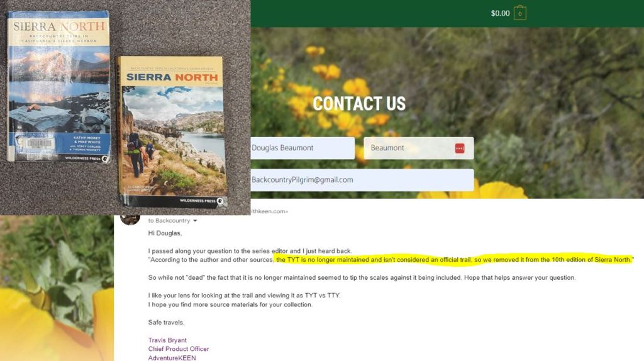Select the older blue Sierra North book cover

[58, 86]
